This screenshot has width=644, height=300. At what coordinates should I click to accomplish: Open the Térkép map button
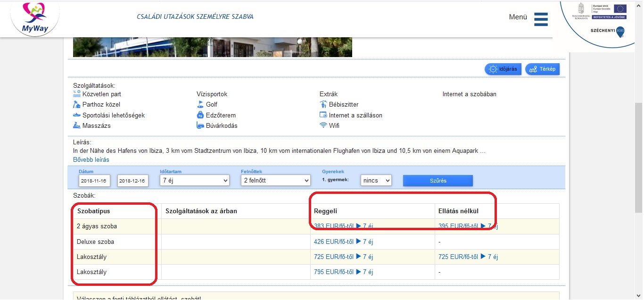[x=542, y=69]
